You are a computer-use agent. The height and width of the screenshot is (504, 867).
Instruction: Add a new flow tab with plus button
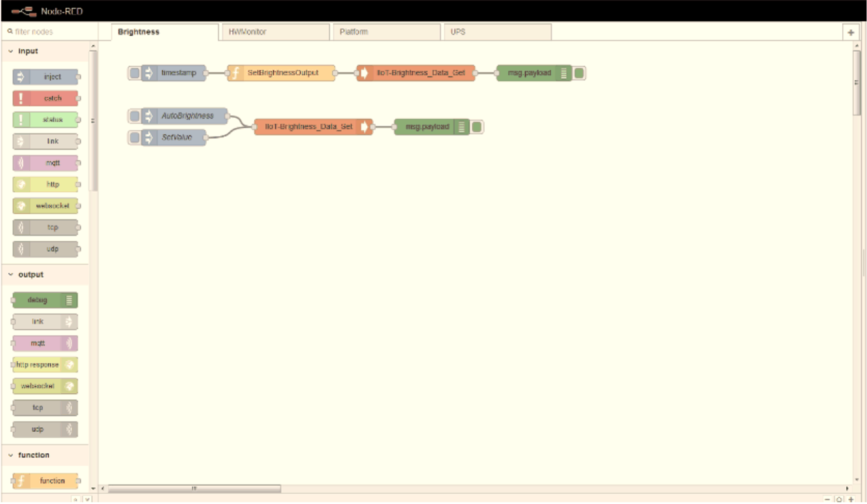(x=850, y=33)
